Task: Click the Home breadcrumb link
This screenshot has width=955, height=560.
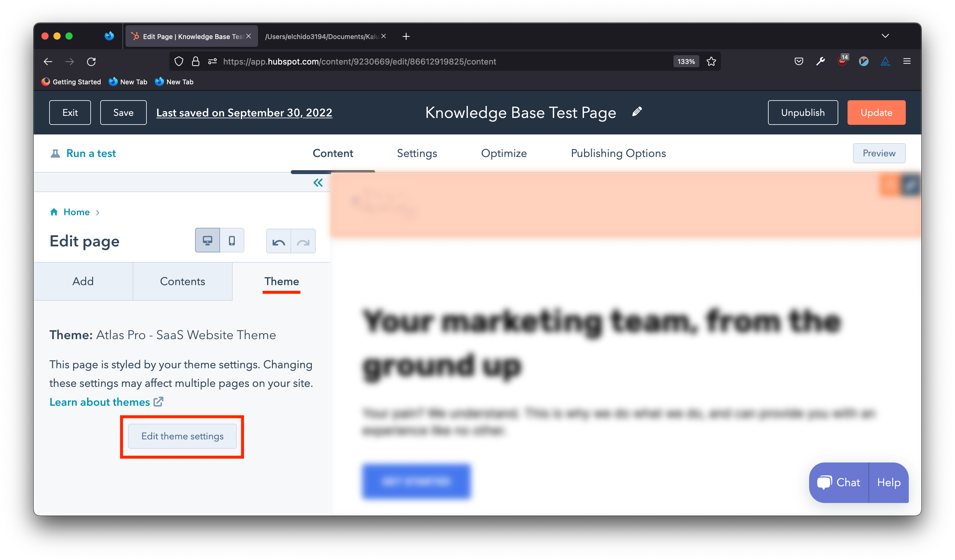Action: 76,212
